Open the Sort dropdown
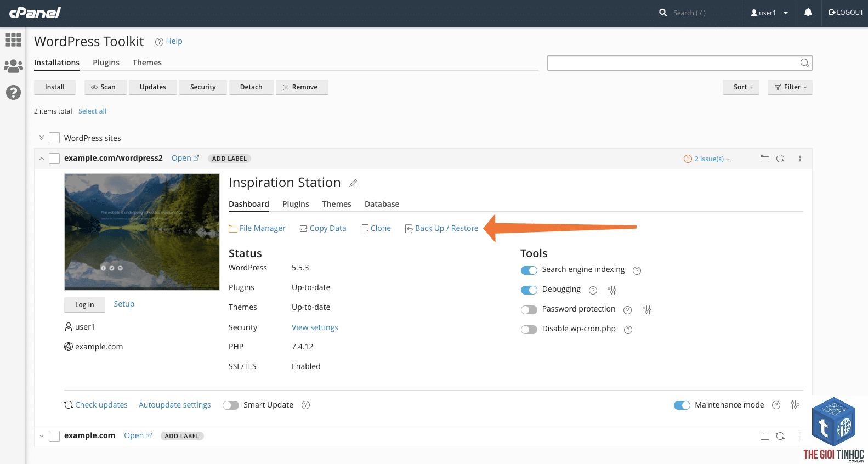Viewport: 868px width, 464px height. [741, 87]
